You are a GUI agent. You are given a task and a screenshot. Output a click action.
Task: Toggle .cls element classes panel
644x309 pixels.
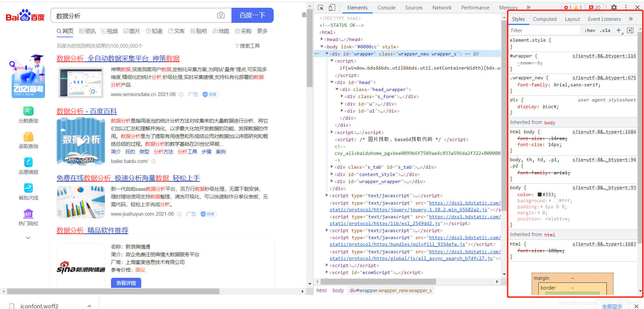605,30
